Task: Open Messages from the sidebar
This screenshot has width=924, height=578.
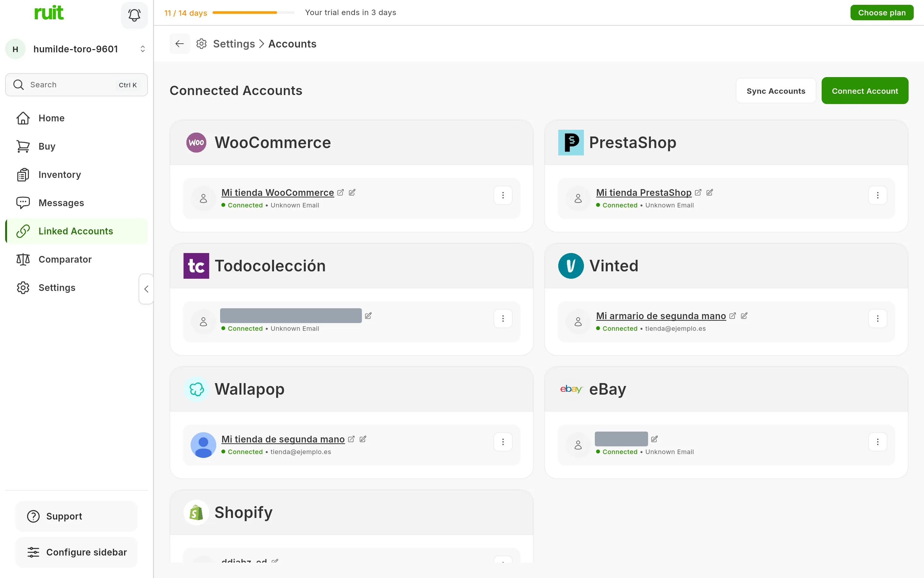Action: pyautogui.click(x=76, y=203)
